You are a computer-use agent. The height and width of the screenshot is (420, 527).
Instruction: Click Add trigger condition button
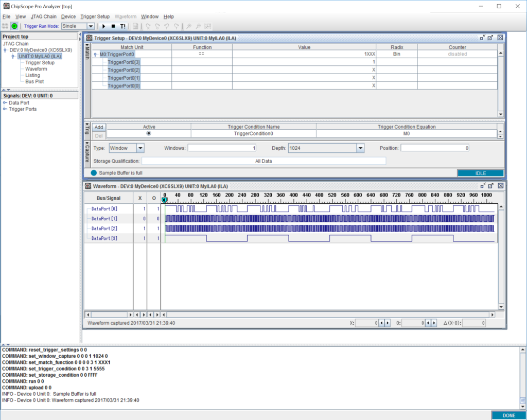pyautogui.click(x=99, y=127)
